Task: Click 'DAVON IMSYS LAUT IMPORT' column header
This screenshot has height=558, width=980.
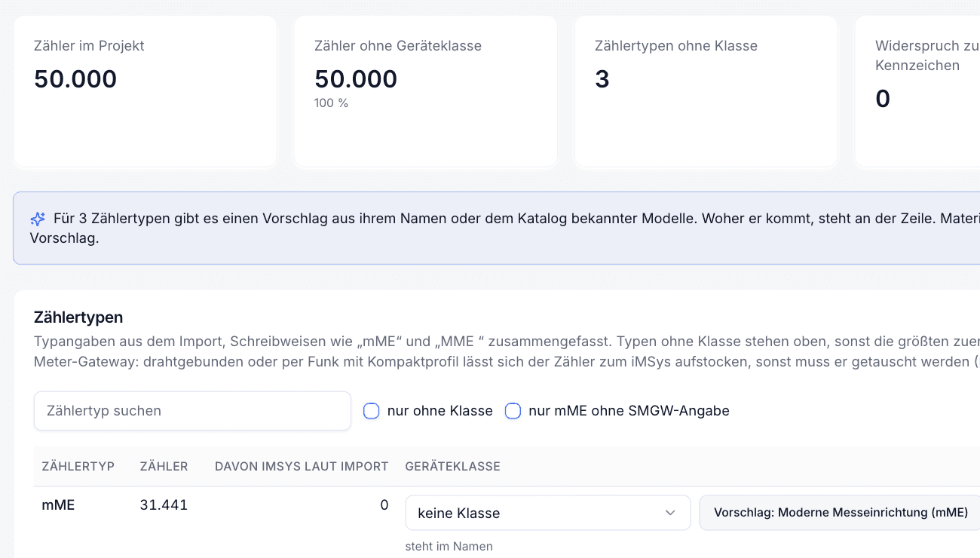Action: click(x=302, y=467)
